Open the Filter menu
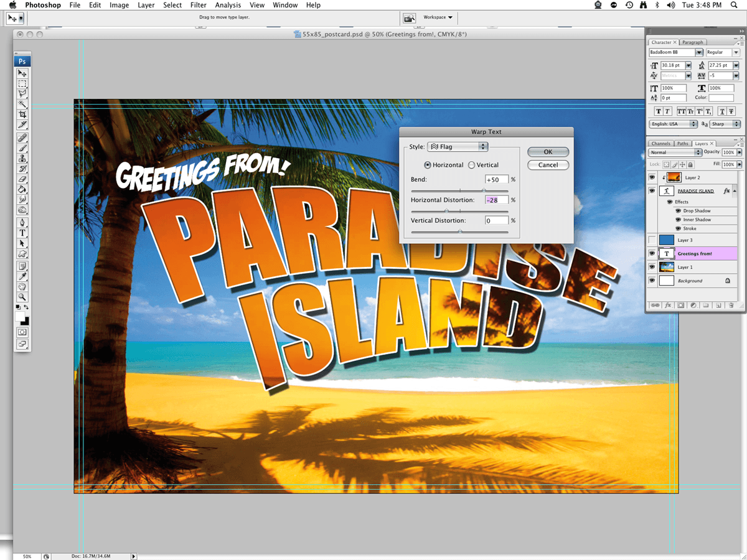This screenshot has height=560, width=747. click(199, 5)
